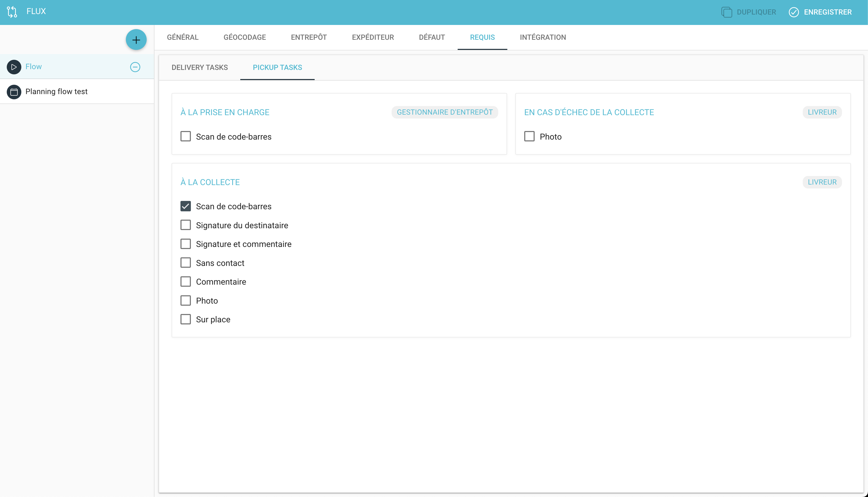Click the calendar icon beside Planning flow test
This screenshot has height=497, width=868.
(x=14, y=92)
